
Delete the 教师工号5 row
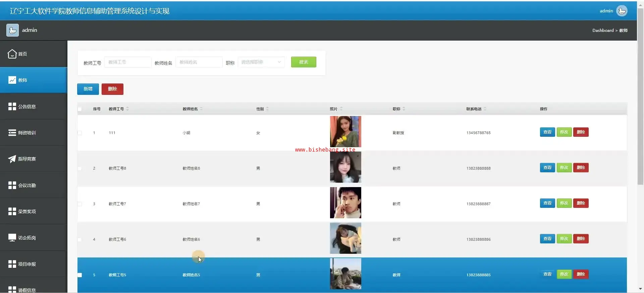[x=581, y=274]
